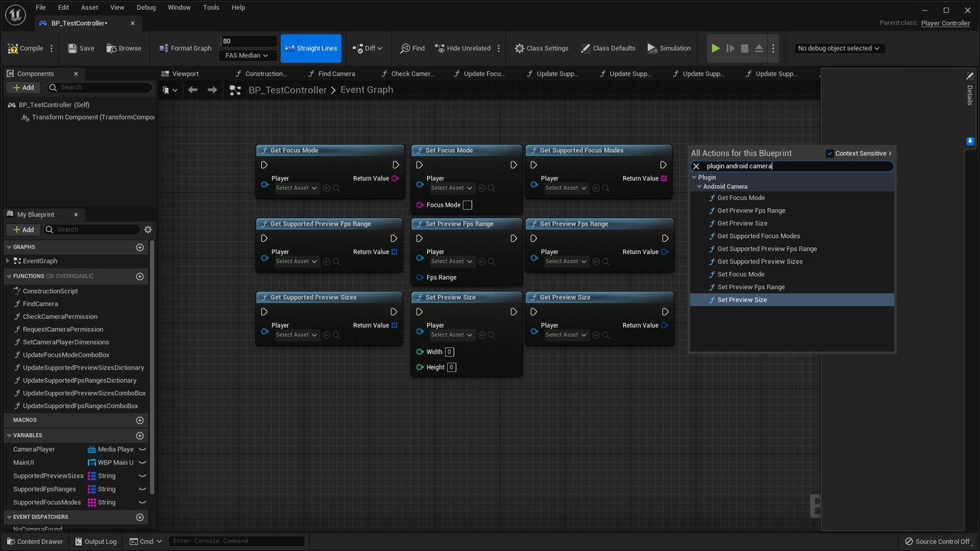Image resolution: width=980 pixels, height=551 pixels.
Task: Open Class Defaults
Action: pyautogui.click(x=608, y=48)
